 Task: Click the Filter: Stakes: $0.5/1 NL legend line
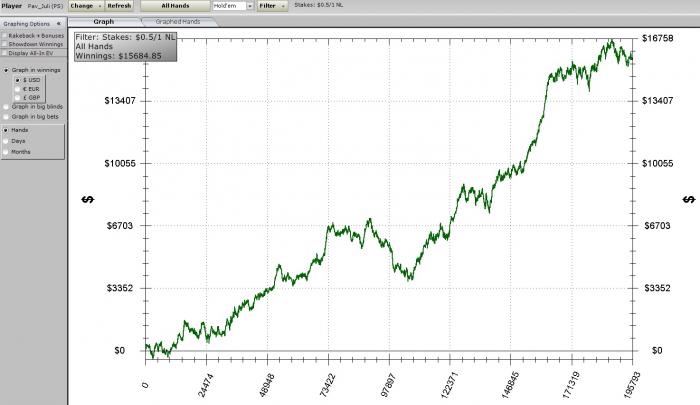tap(125, 38)
